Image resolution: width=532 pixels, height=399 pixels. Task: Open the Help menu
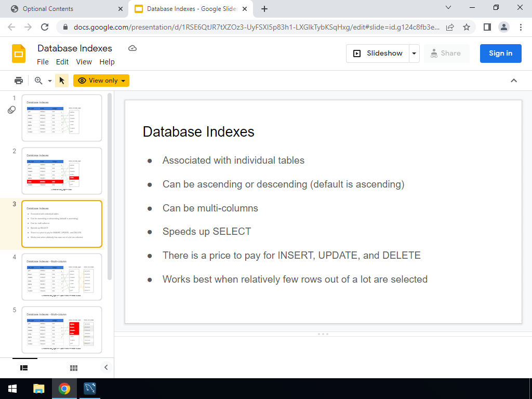pyautogui.click(x=107, y=62)
